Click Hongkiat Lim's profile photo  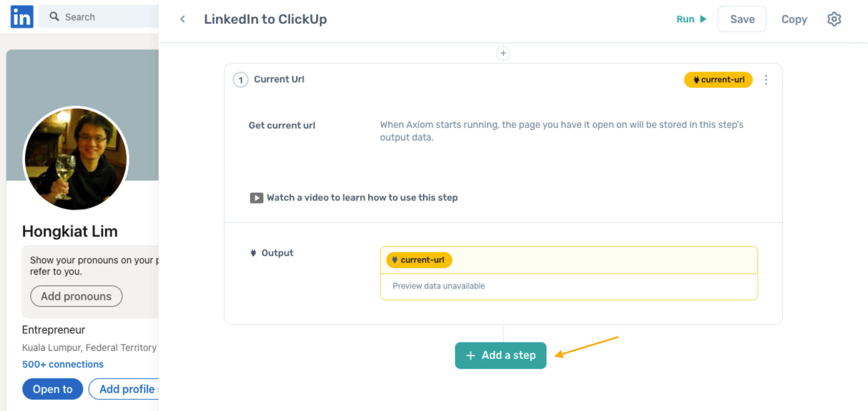[x=76, y=158]
